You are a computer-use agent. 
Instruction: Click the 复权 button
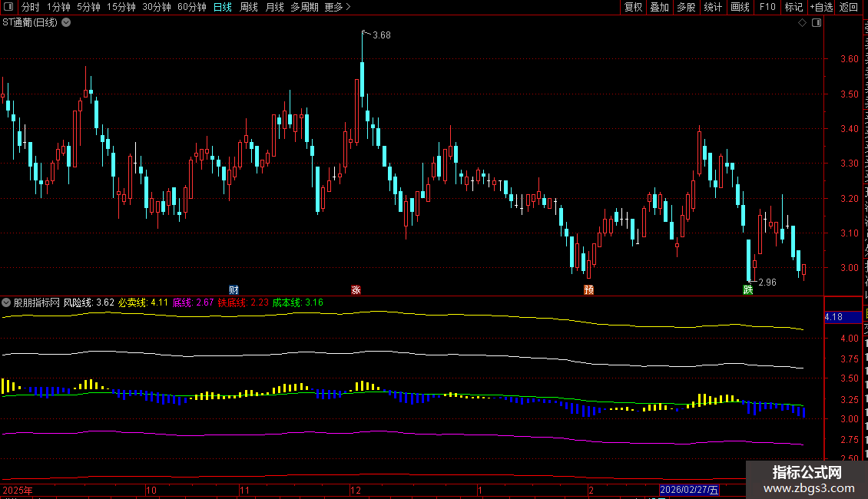pos(633,7)
